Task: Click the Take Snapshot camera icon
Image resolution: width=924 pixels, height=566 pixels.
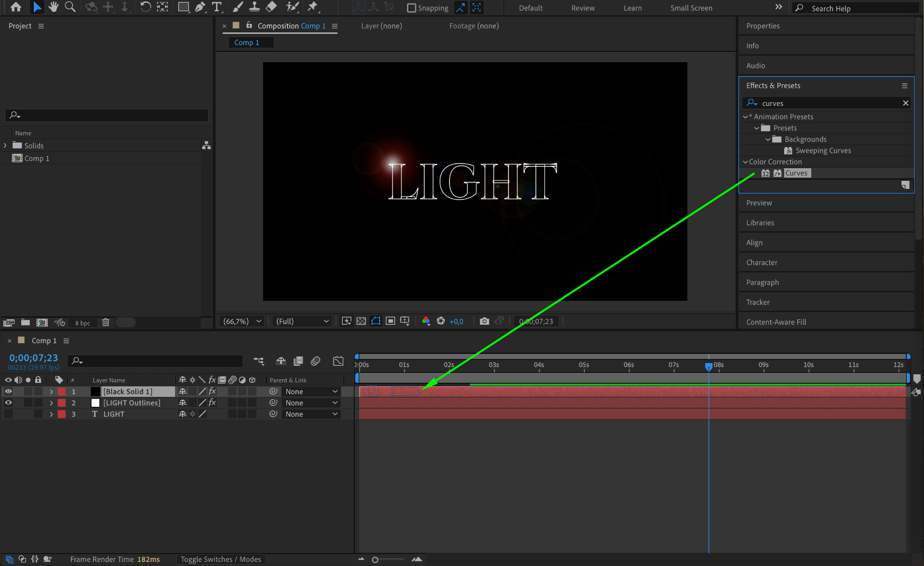Action: [484, 321]
